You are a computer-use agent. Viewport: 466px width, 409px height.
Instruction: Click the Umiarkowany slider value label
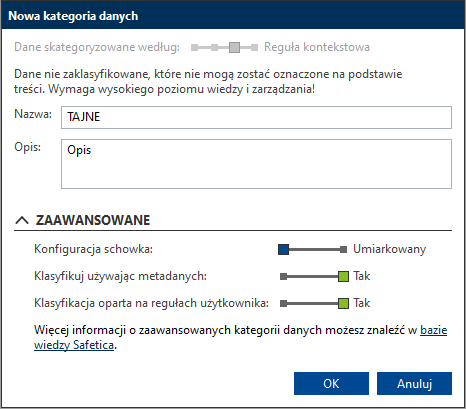(x=389, y=249)
